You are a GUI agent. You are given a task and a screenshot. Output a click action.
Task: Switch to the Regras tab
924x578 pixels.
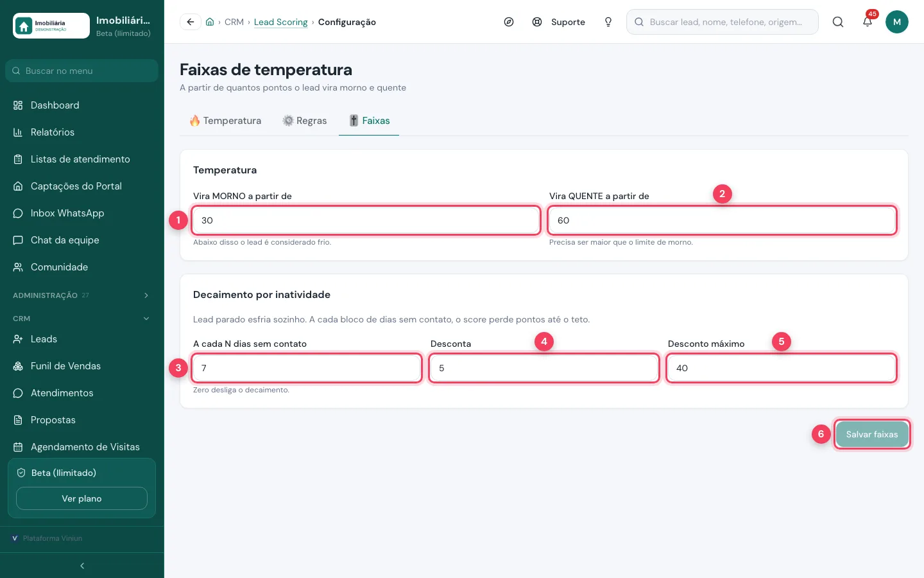click(305, 121)
